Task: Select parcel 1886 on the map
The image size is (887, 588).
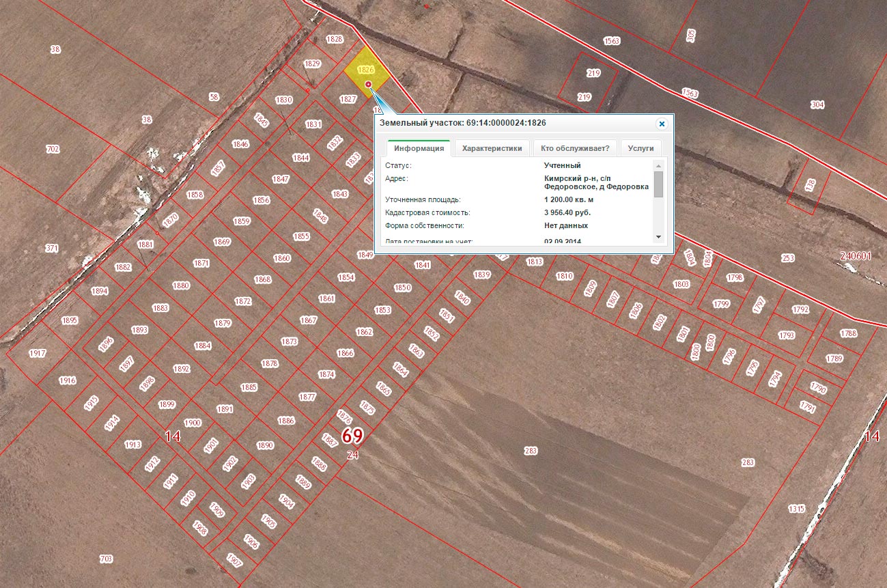Action: 286,421
